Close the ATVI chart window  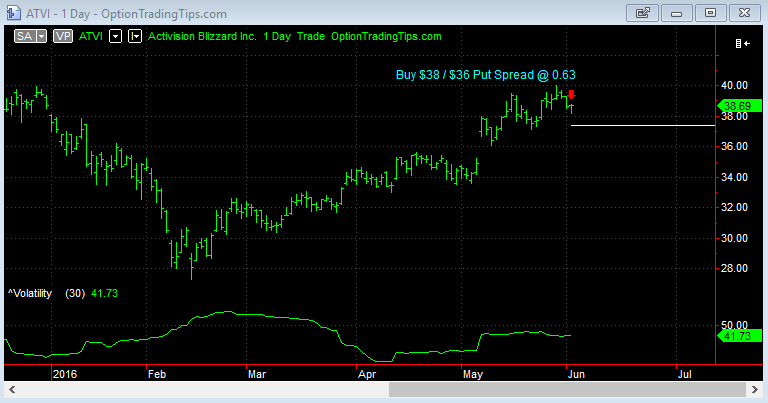pos(744,13)
